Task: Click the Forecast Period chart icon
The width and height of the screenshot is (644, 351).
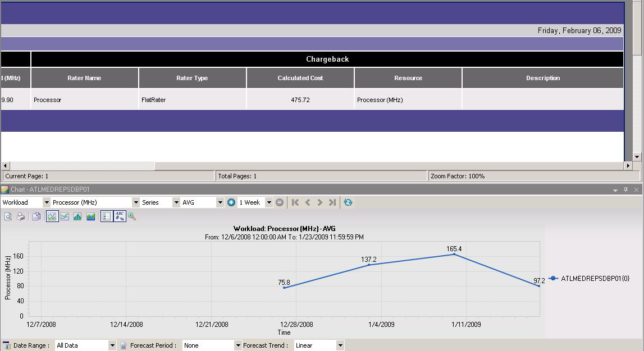Action: [x=123, y=345]
